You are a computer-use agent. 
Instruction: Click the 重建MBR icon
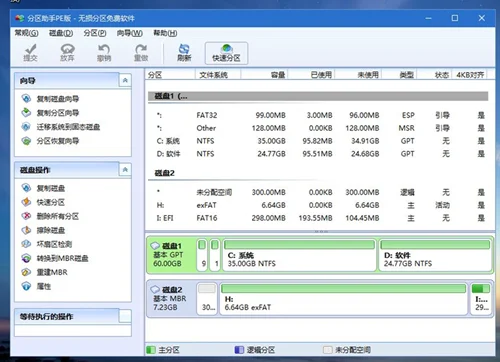pyautogui.click(x=26, y=272)
